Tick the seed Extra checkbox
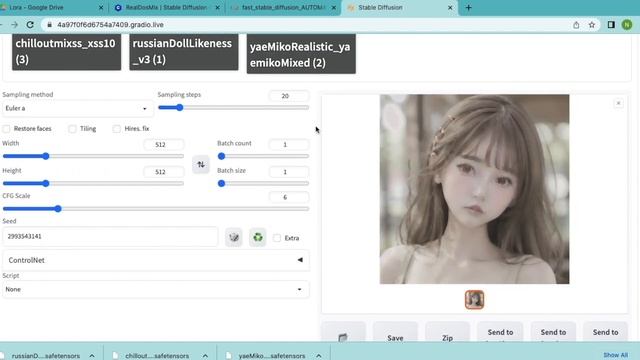 pos(277,238)
